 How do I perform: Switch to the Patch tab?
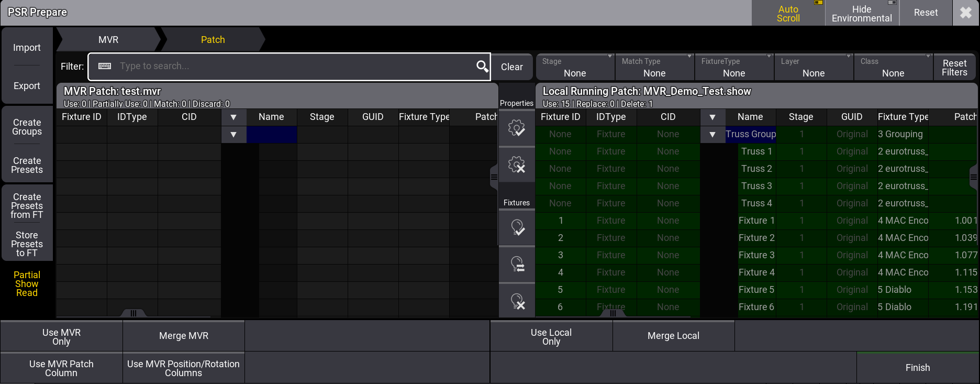(213, 40)
